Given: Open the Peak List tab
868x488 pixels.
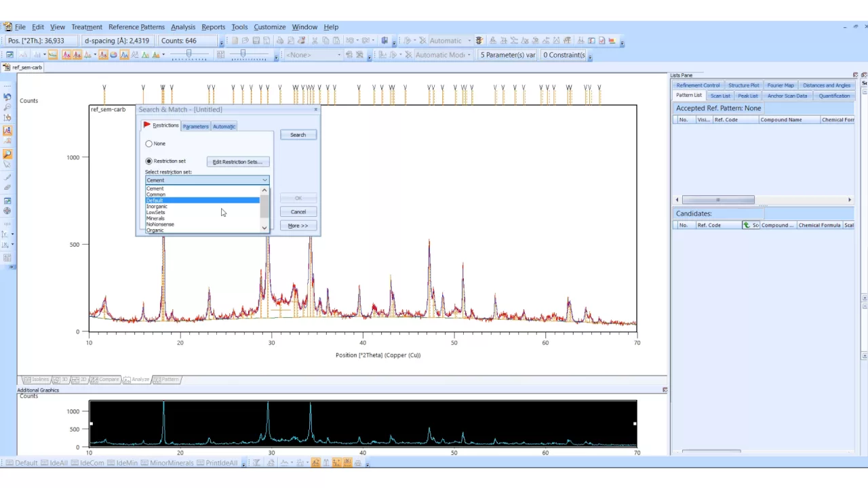Looking at the screenshot, I should [748, 96].
